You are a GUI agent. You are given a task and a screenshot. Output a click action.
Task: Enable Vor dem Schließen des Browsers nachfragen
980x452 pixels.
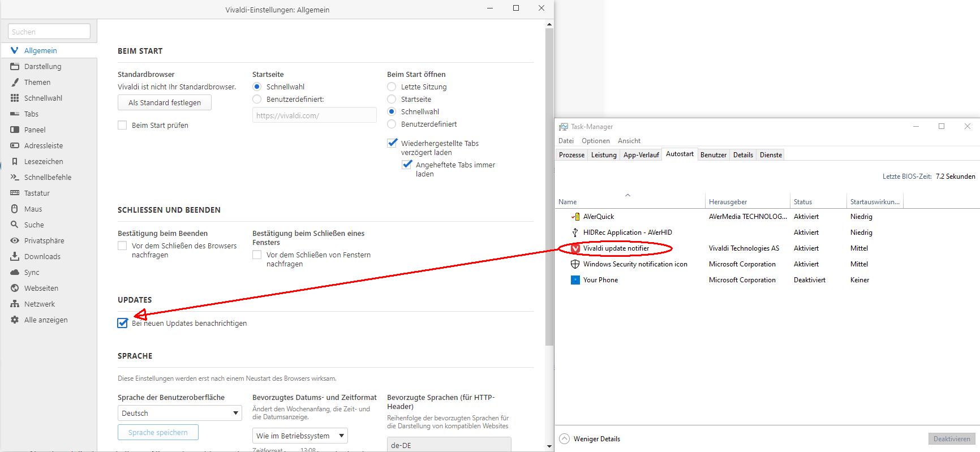(x=122, y=246)
